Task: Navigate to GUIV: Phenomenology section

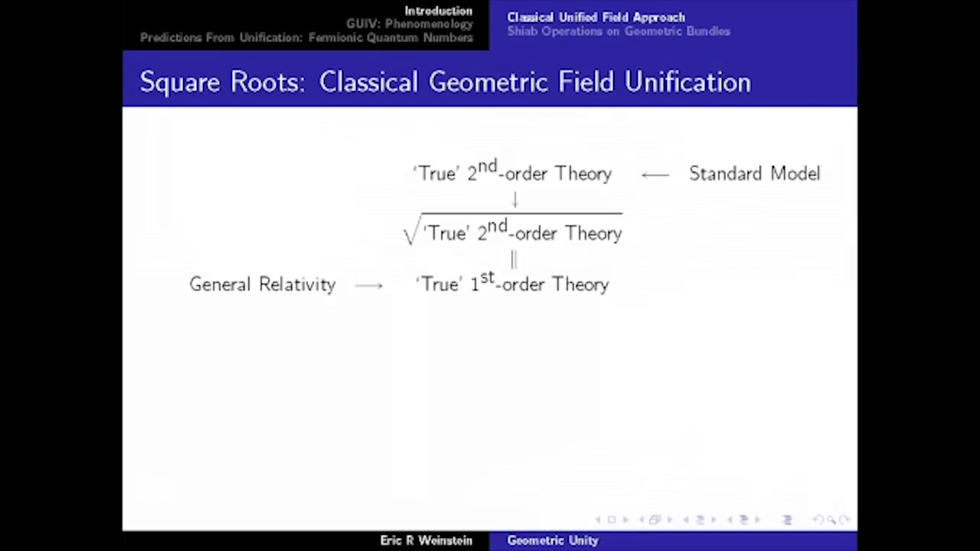Action: (409, 24)
